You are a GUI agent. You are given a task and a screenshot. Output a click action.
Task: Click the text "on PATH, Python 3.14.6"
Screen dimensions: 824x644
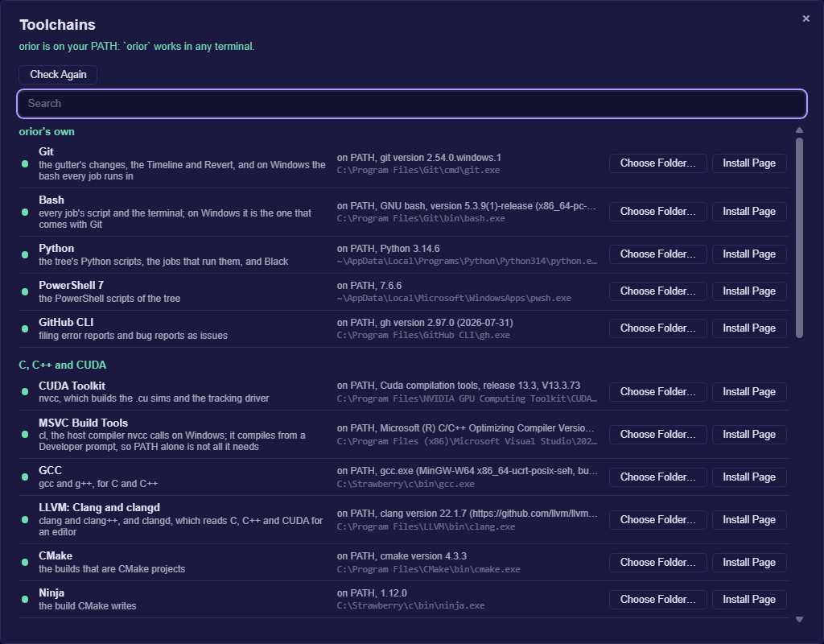coord(389,249)
